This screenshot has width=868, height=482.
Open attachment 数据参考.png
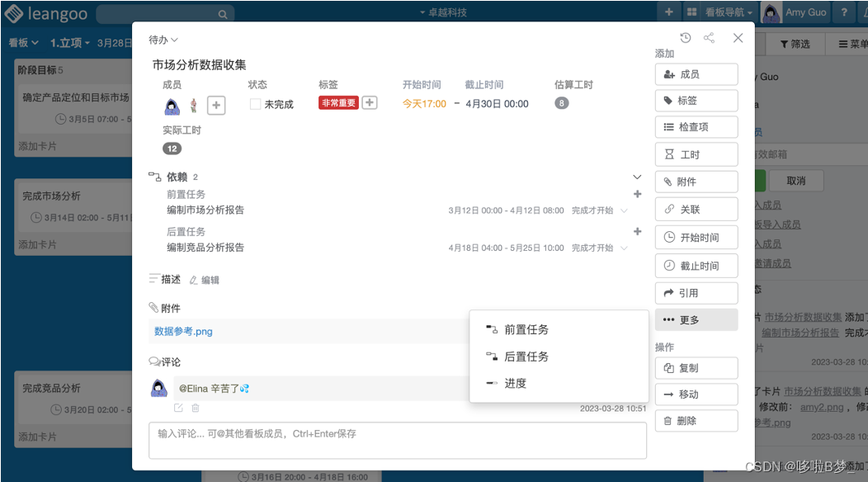click(183, 331)
